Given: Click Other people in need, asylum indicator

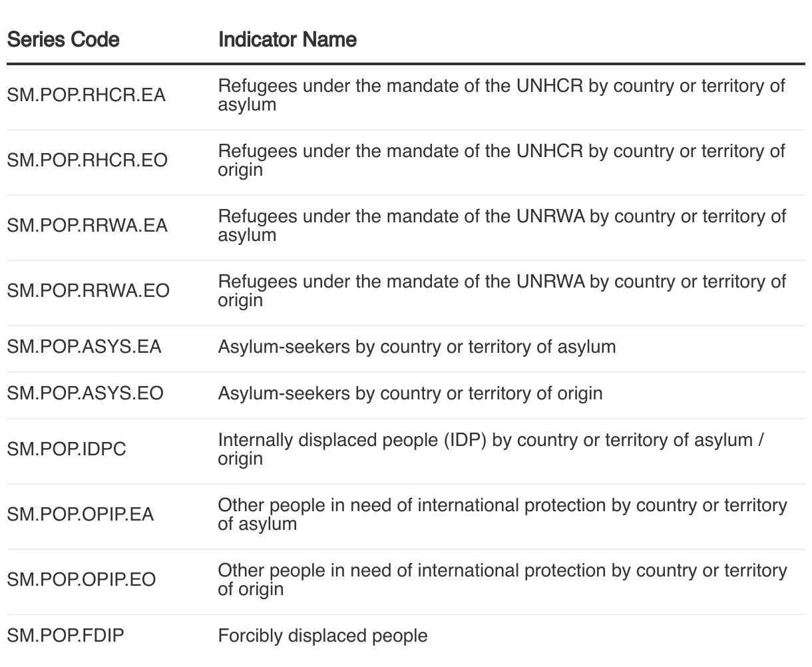Looking at the screenshot, I should [503, 515].
